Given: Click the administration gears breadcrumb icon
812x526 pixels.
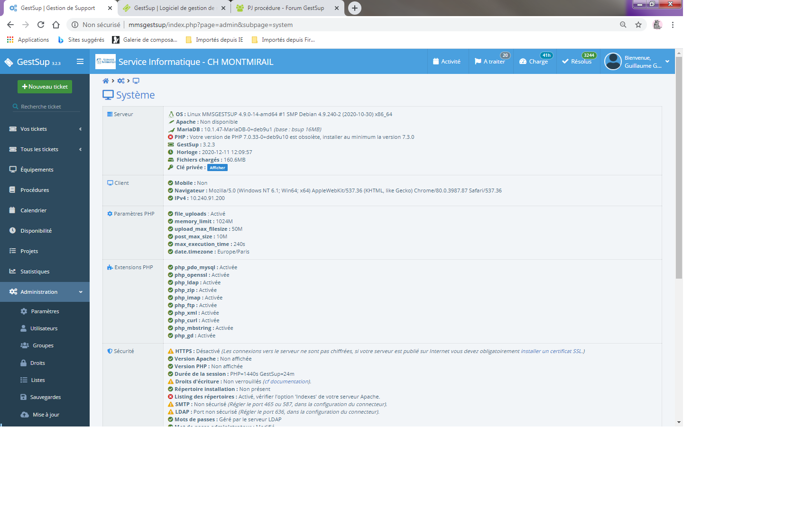Looking at the screenshot, I should [121, 81].
